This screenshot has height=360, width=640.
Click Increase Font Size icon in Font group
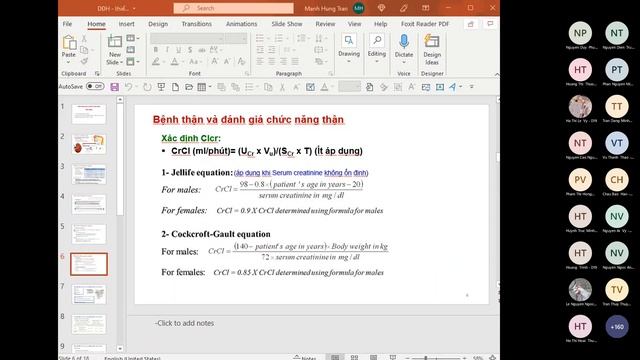[214, 62]
